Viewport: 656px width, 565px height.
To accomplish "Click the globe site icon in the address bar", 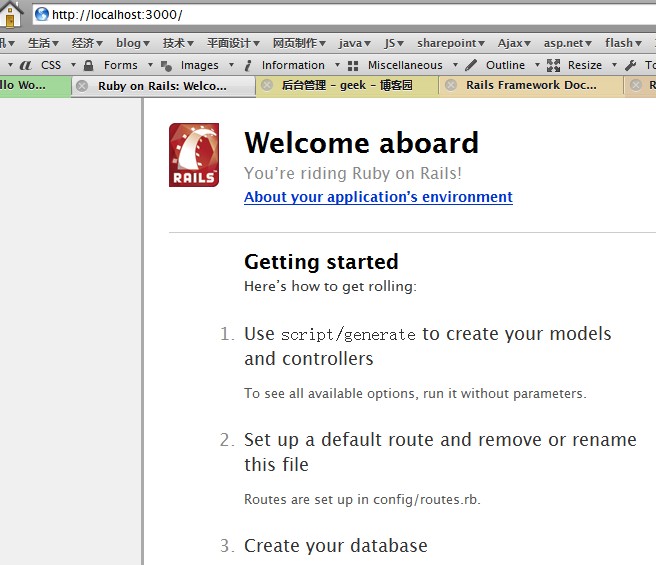I will pos(42,14).
